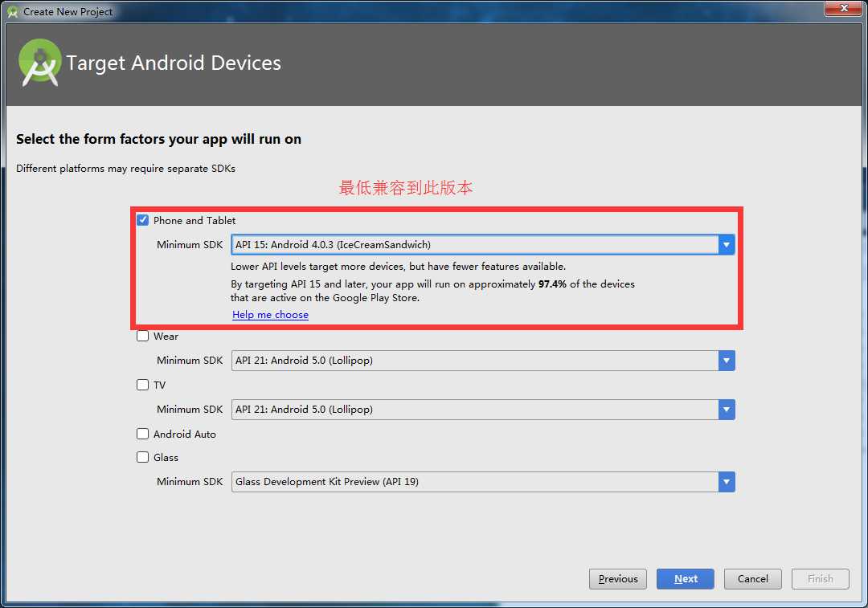Close the Create New Project window

(x=844, y=8)
